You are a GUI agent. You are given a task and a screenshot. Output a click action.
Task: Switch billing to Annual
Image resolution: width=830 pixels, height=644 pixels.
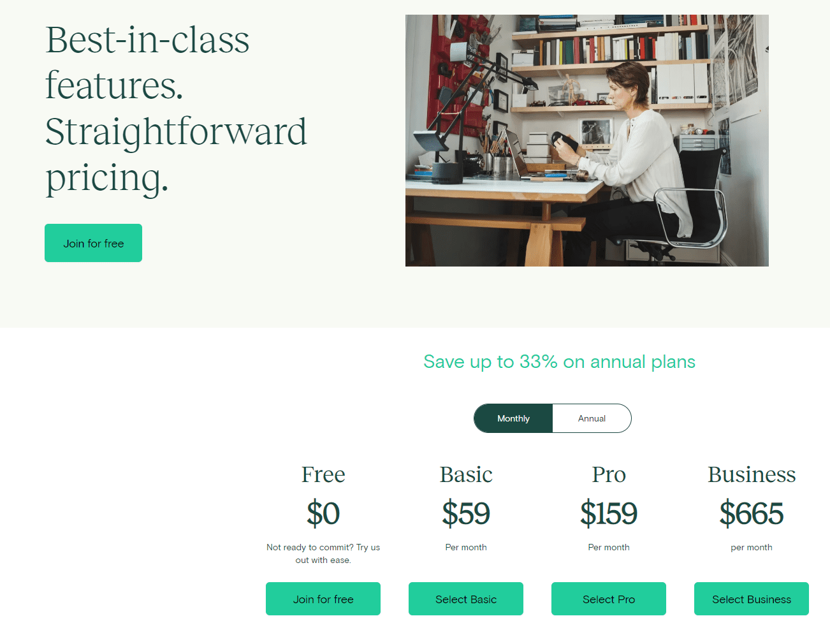pyautogui.click(x=592, y=418)
